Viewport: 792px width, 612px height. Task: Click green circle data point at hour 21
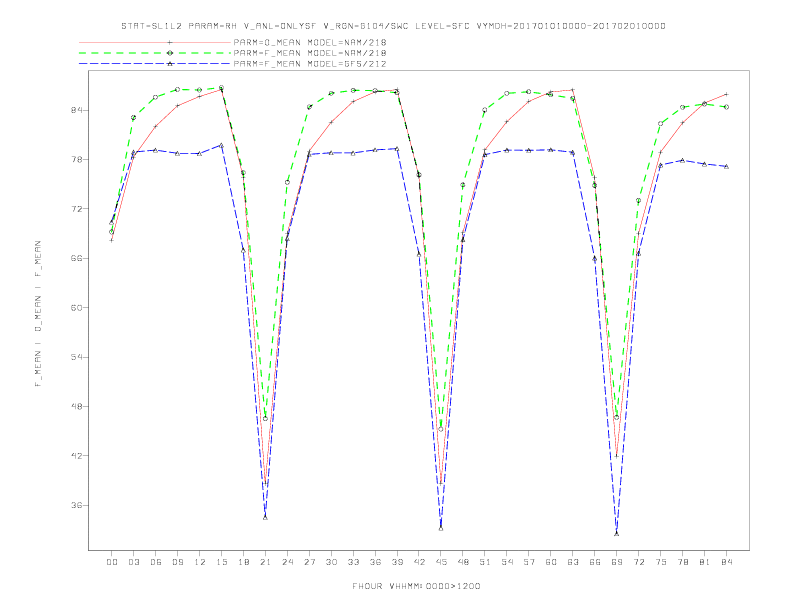[265, 419]
